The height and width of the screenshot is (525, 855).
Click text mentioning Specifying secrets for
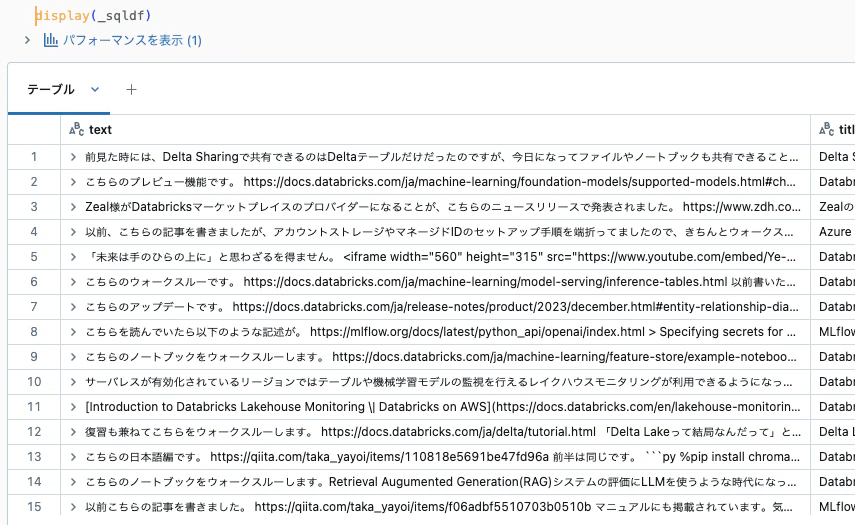(x=441, y=332)
